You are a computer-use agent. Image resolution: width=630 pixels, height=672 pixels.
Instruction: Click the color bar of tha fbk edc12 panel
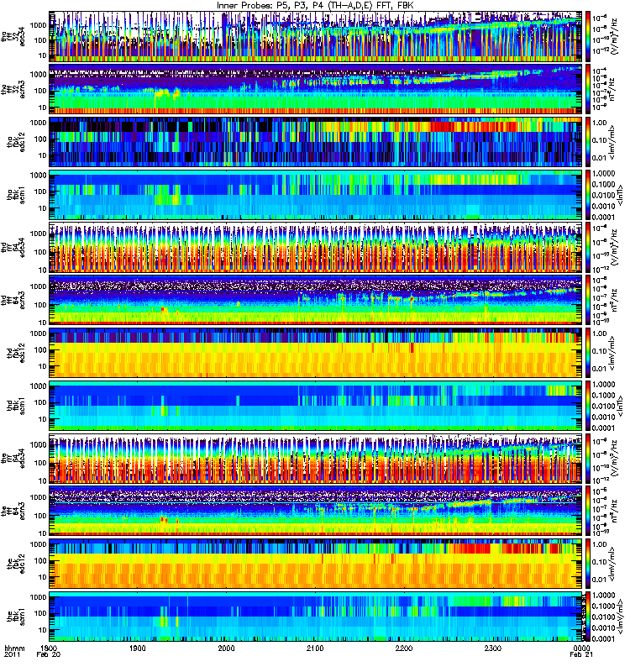[589, 141]
